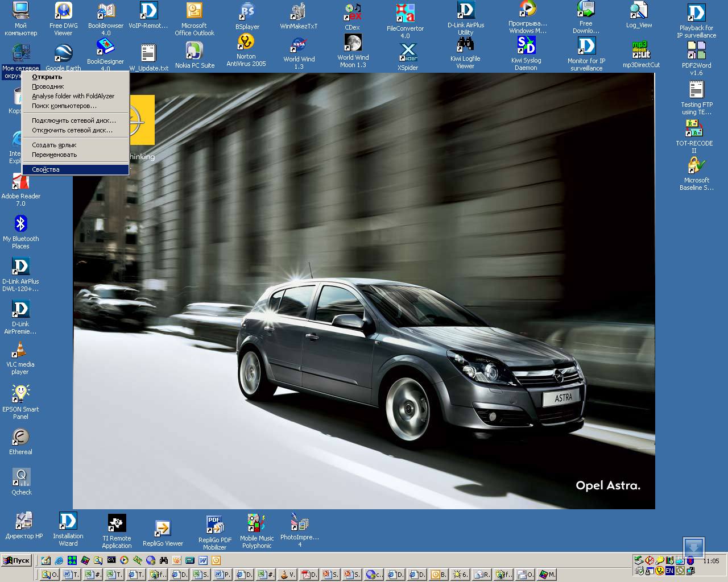The image size is (728, 582).
Task: Click Подключить сетевой диск menu entry
Action: click(x=73, y=120)
